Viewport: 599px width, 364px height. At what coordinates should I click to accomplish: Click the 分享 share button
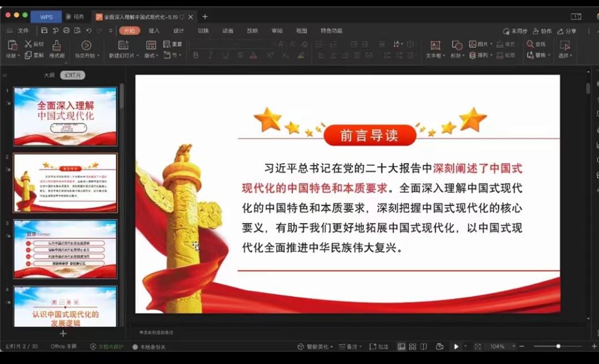[567, 31]
